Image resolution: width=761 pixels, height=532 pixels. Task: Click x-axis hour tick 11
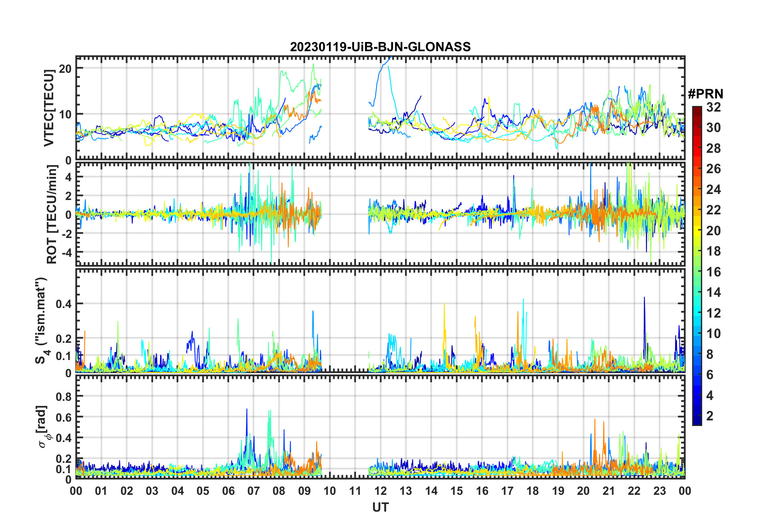[x=355, y=491]
